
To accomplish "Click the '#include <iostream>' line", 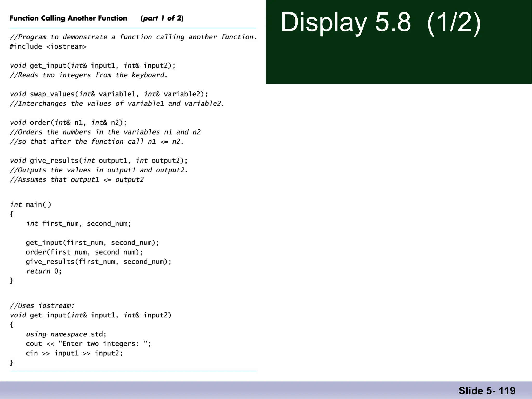I will pyautogui.click(x=48, y=46).
